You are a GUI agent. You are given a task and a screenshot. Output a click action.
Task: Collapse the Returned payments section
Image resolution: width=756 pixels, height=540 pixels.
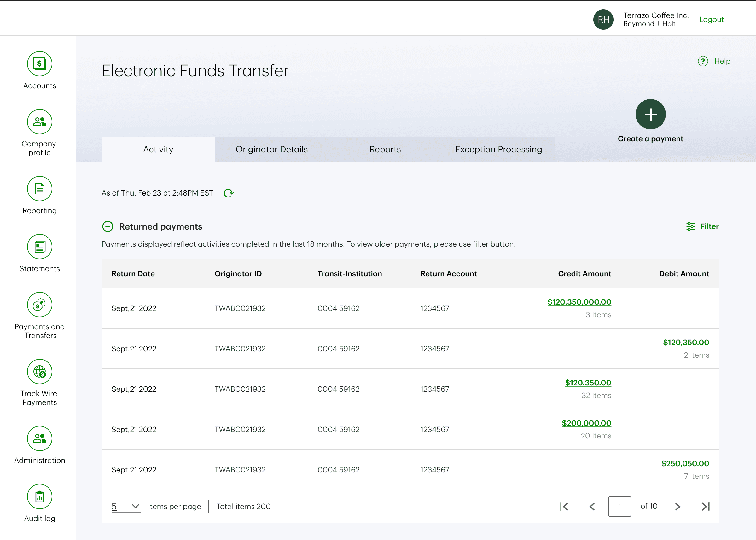108,227
